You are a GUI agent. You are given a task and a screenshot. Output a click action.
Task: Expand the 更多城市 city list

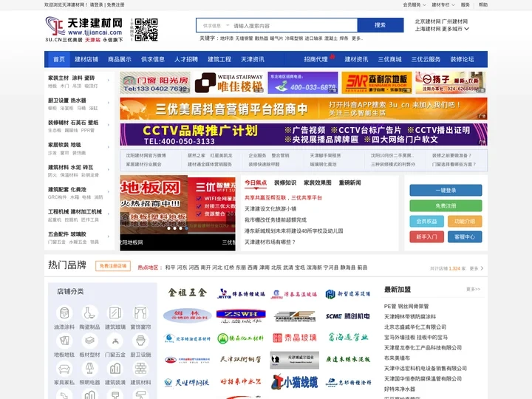pos(455,29)
